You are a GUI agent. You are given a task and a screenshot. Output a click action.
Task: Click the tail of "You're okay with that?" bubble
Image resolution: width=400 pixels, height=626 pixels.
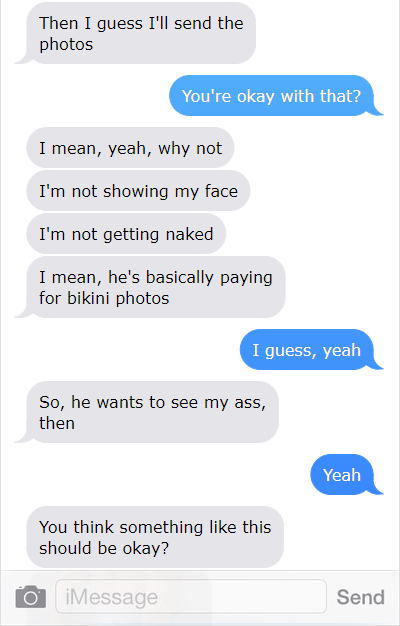377,109
